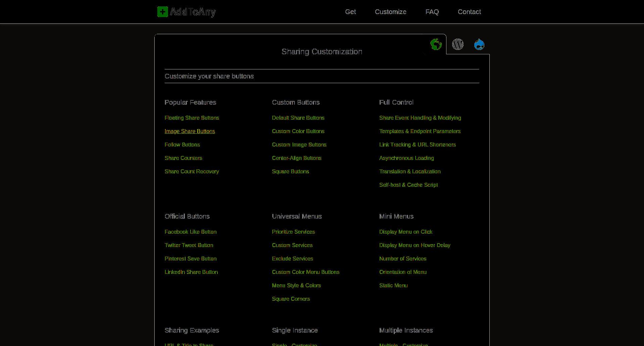Open Display Menu on Click link
The width and height of the screenshot is (644, 346).
[406, 232]
